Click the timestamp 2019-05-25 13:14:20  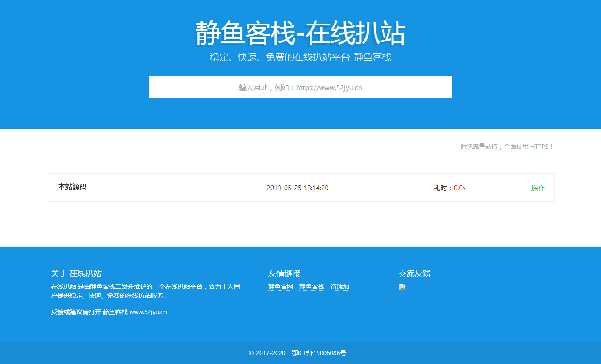(x=297, y=188)
